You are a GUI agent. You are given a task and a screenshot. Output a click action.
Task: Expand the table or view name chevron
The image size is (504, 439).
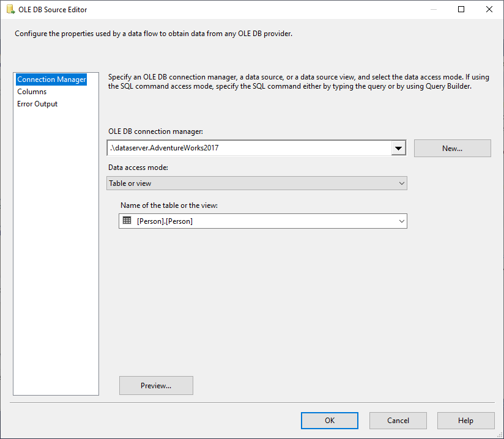401,221
